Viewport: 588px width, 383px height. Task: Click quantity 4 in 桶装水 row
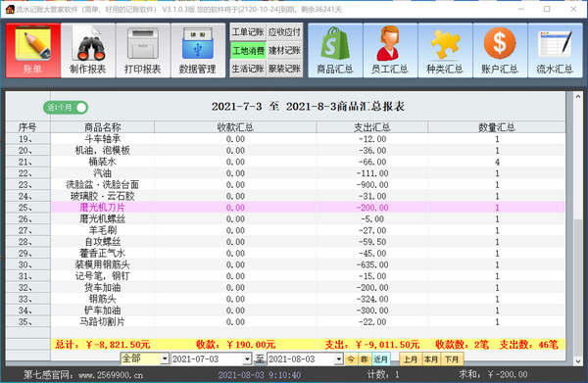[497, 162]
